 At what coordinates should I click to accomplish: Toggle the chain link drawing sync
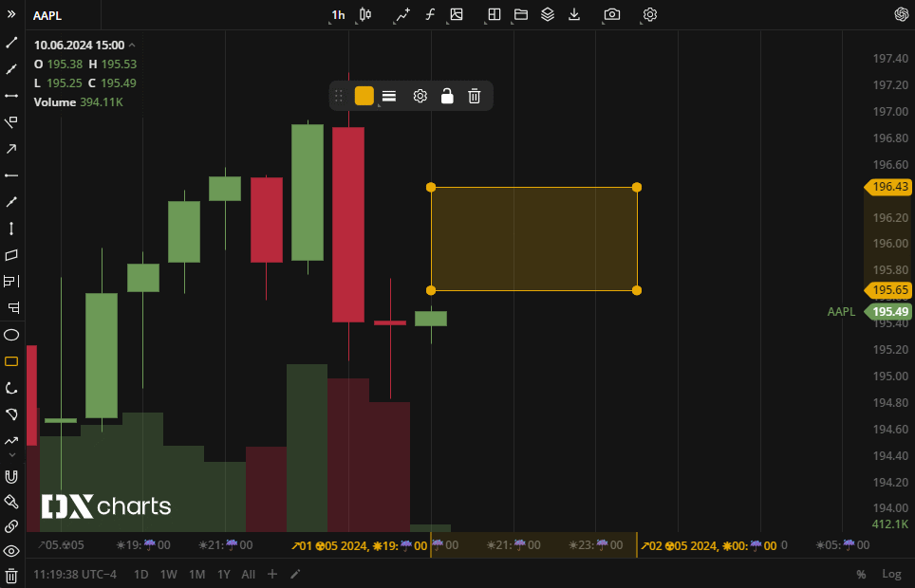pos(11,526)
